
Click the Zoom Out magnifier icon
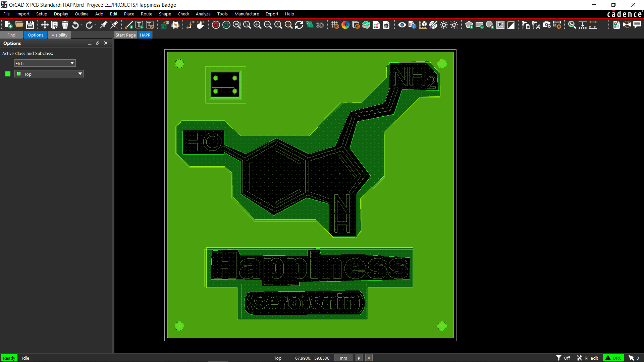pyautogui.click(x=268, y=25)
